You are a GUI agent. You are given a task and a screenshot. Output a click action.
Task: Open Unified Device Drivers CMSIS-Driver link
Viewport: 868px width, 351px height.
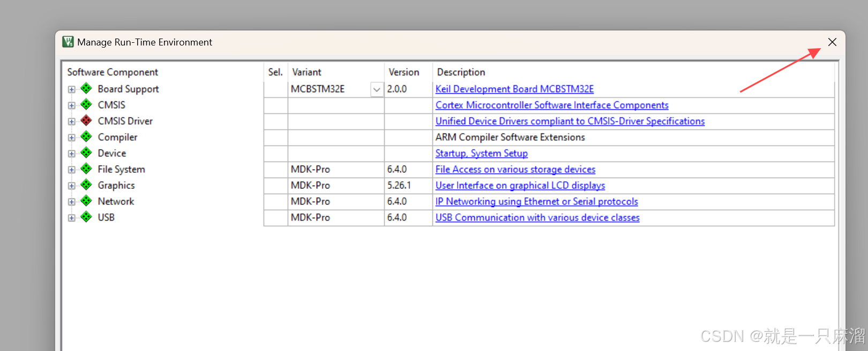coord(570,121)
